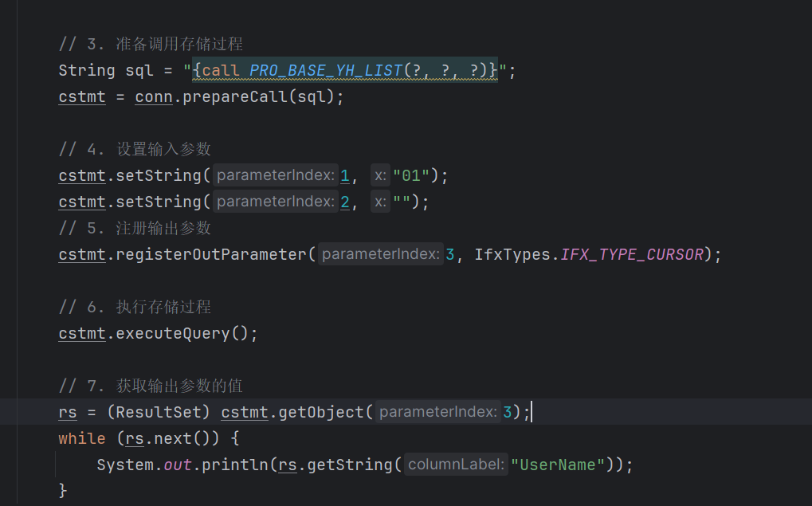Click the empty string argument in second setString
The width and height of the screenshot is (812, 506).
(x=402, y=202)
